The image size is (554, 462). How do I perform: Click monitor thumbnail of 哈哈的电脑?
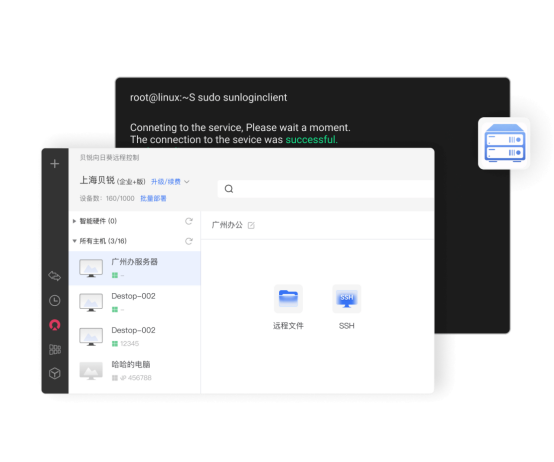coord(91,371)
